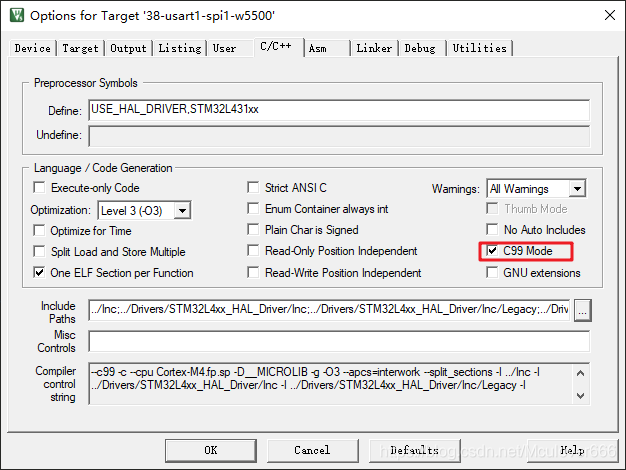This screenshot has height=470, width=626.
Task: Switch to the Device tab
Action: [x=32, y=48]
